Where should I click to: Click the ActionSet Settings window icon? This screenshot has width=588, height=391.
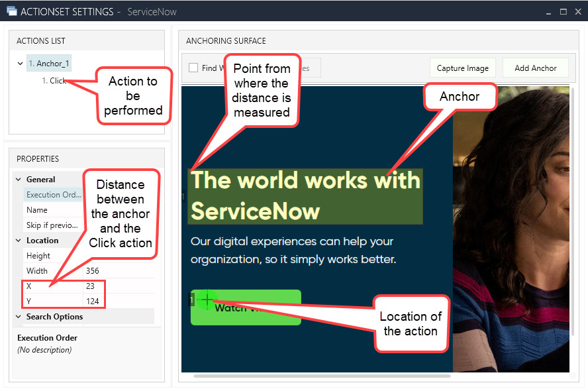point(12,11)
